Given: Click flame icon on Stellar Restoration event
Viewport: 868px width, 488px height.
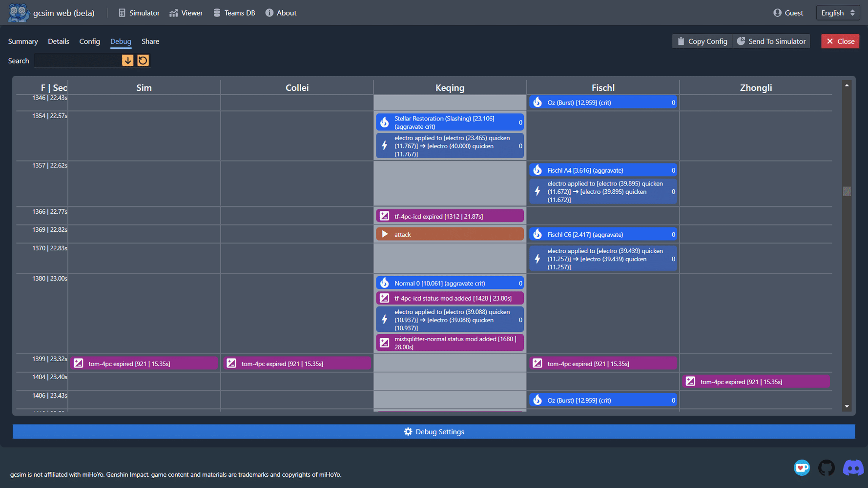Looking at the screenshot, I should (385, 122).
